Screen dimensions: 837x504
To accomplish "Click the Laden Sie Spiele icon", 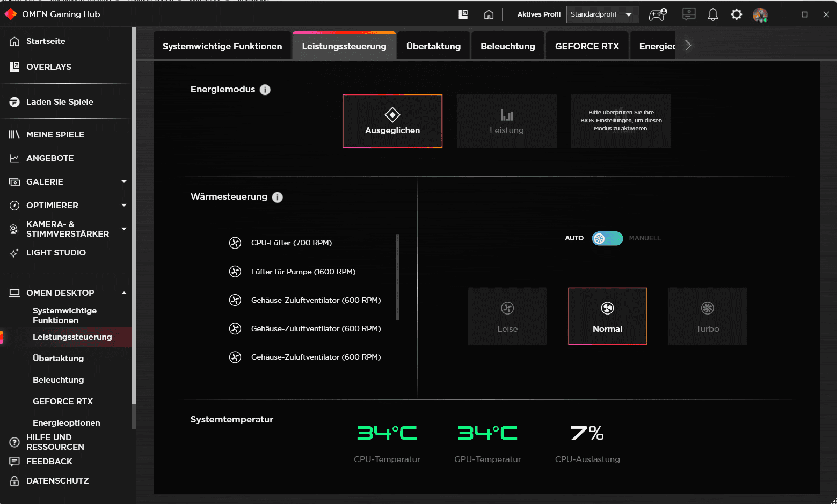I will 14,102.
